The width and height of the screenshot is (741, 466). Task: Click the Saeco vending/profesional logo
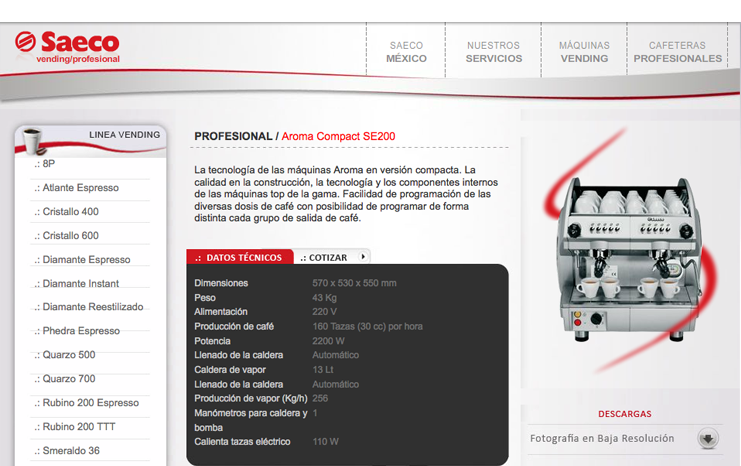(x=67, y=47)
